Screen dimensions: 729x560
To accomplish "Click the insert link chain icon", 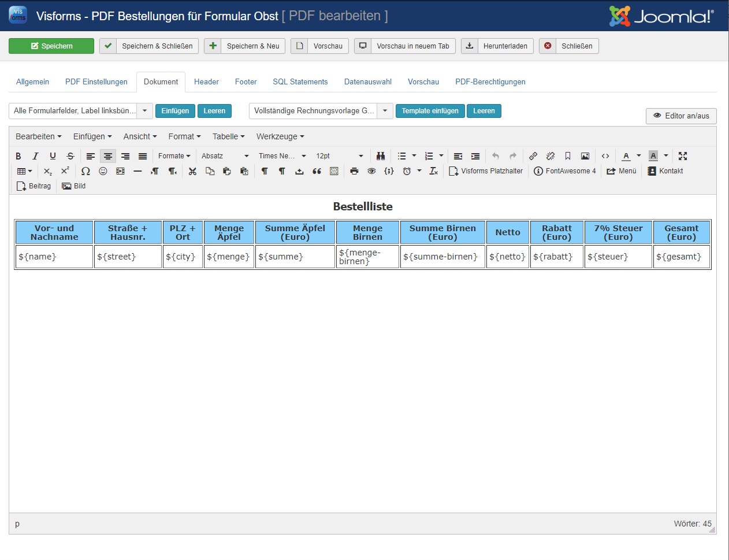I will 533,156.
